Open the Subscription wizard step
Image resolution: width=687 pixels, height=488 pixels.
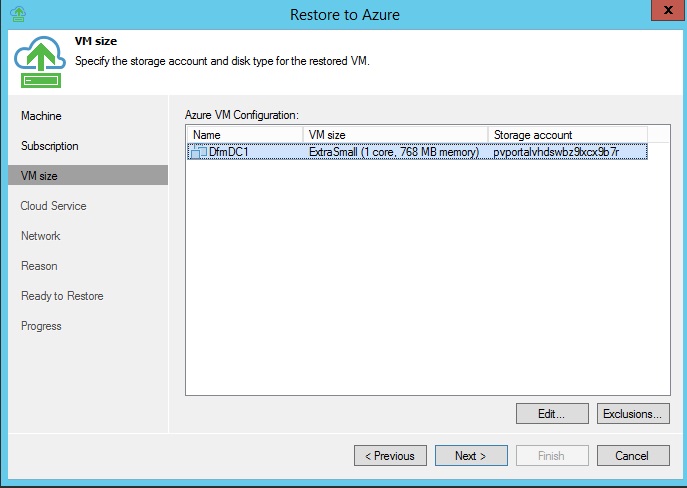click(x=49, y=146)
